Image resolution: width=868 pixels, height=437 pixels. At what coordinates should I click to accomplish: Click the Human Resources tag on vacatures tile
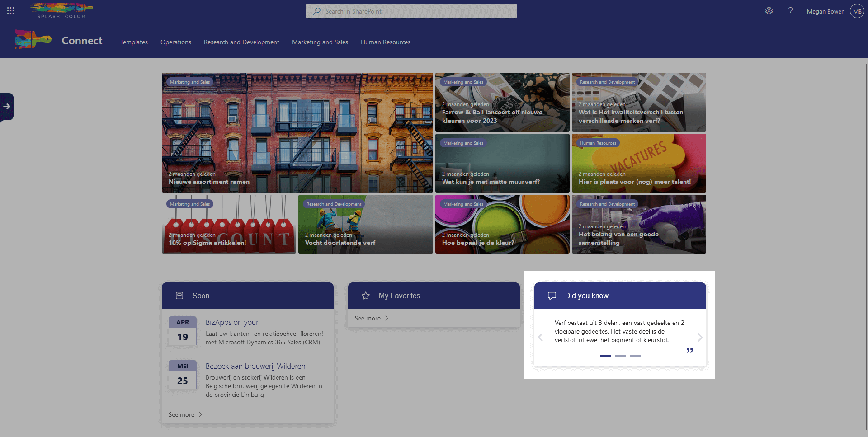tap(598, 143)
